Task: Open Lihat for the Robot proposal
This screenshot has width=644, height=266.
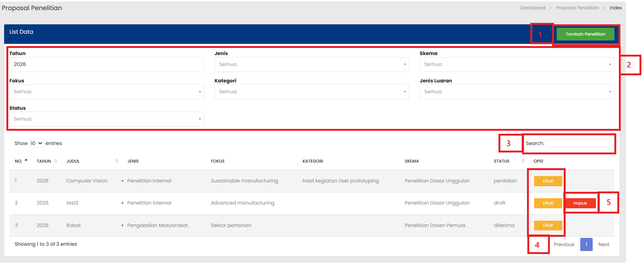Action: click(548, 225)
